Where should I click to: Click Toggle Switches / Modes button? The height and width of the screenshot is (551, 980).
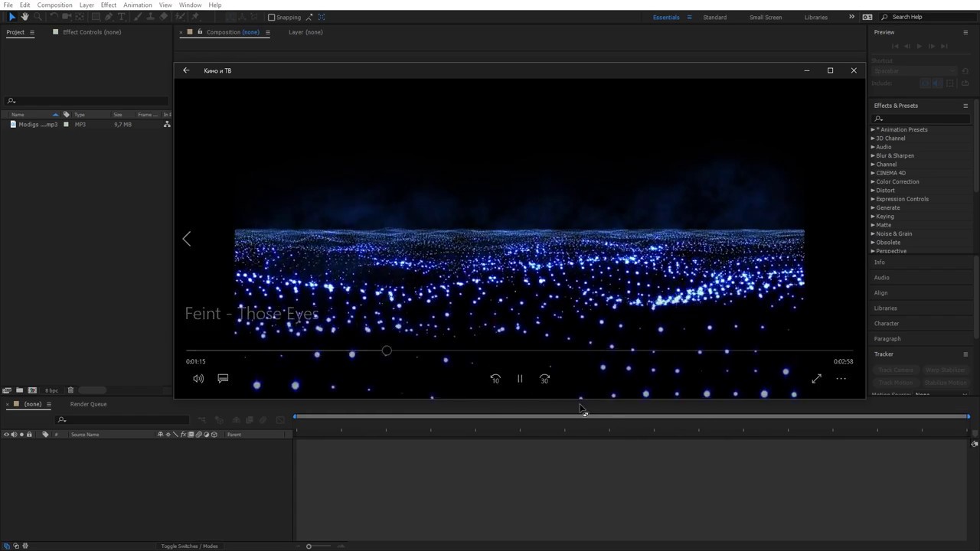[x=189, y=546]
